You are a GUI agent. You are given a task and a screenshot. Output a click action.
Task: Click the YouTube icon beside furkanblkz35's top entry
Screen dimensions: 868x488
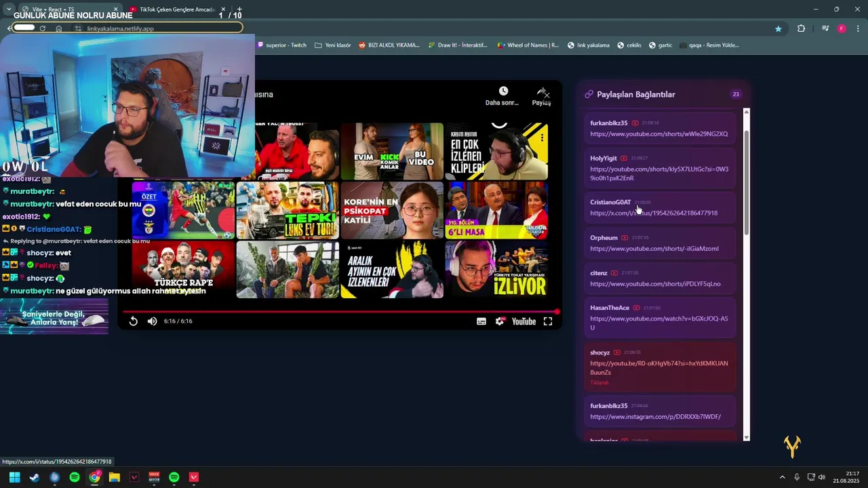(635, 123)
